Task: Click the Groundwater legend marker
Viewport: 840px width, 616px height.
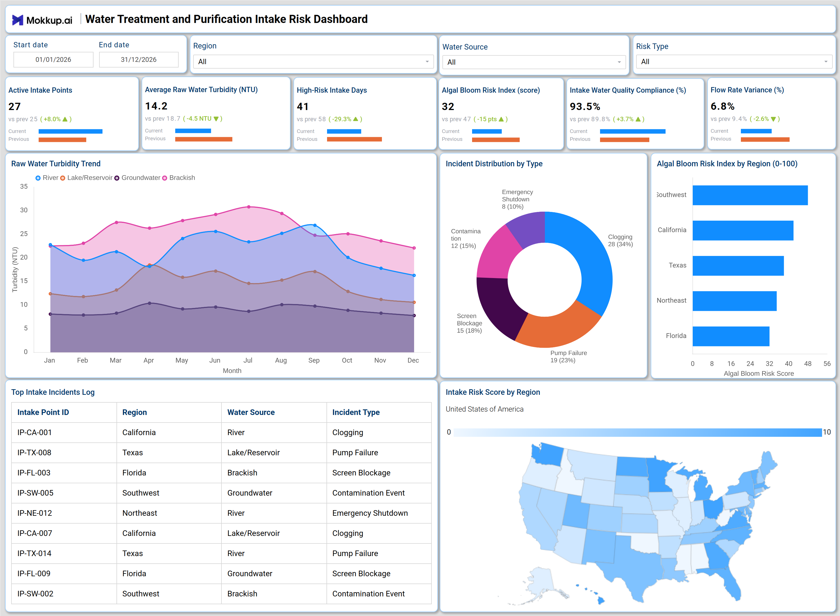Action: click(x=117, y=178)
